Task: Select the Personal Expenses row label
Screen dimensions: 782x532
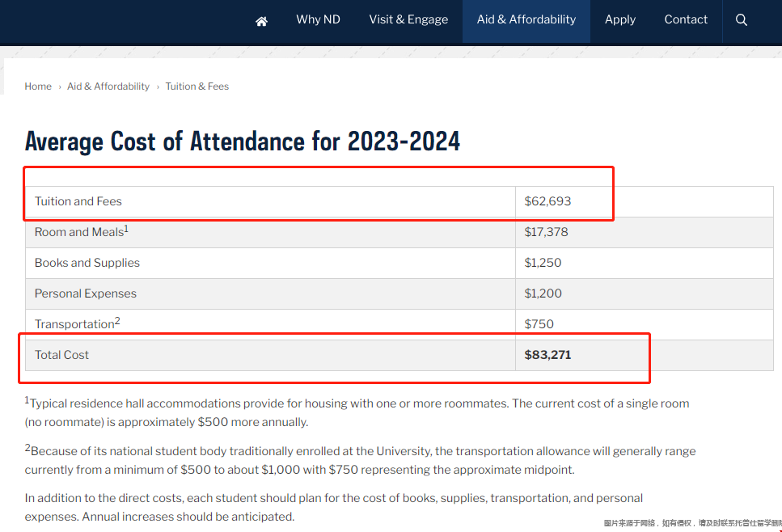Action: click(86, 293)
